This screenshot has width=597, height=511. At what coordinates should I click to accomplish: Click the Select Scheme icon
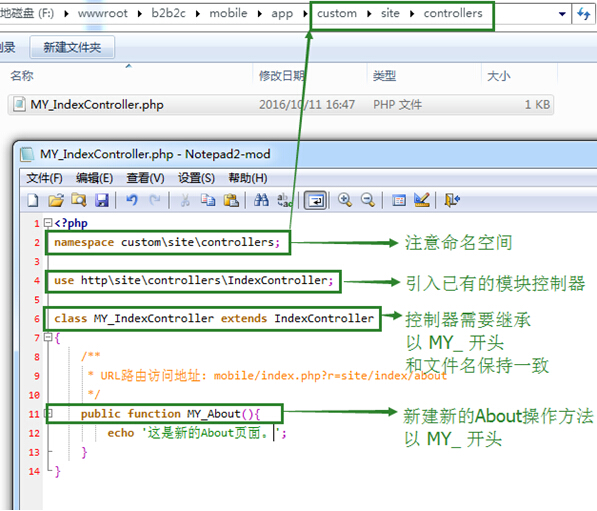coord(399,200)
